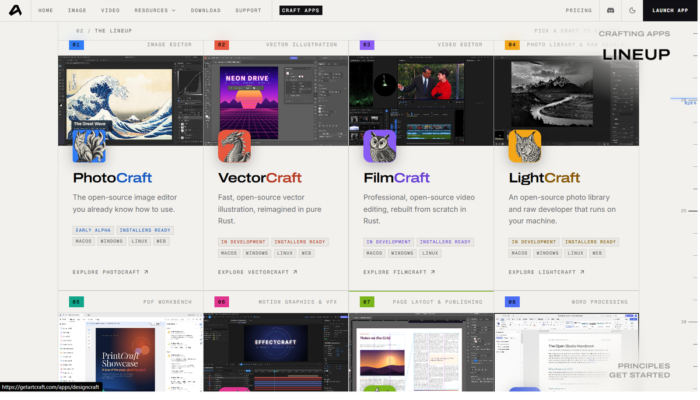Screen dimensions: 700x400
Task: Jump to Principles section
Action: coord(644,366)
